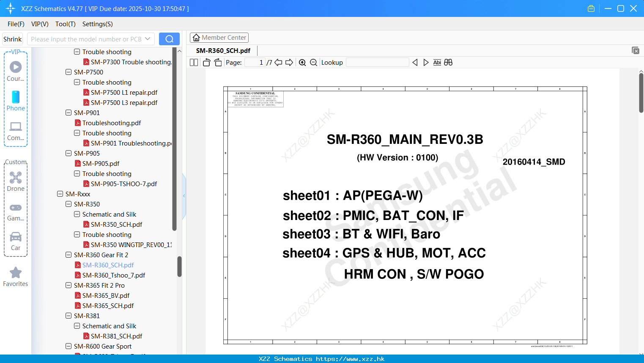The image size is (644, 363).
Task: Open the VIP(V) menu
Action: pos(40,24)
